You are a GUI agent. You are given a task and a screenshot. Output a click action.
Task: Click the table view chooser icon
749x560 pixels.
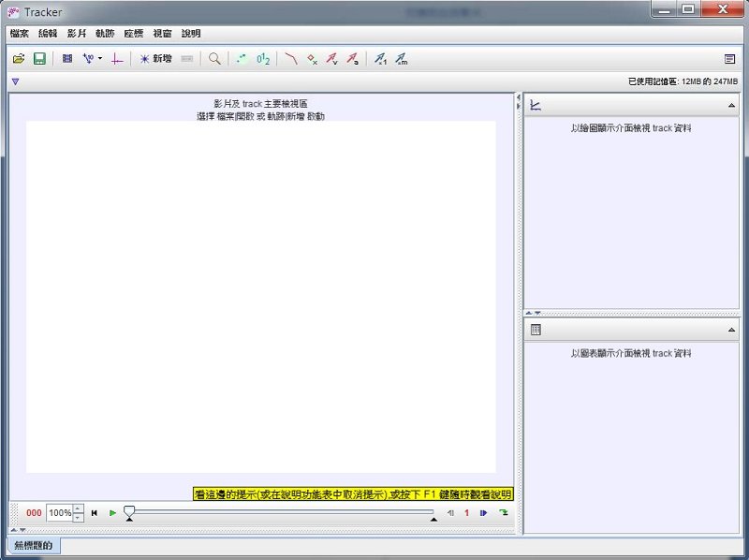(536, 330)
